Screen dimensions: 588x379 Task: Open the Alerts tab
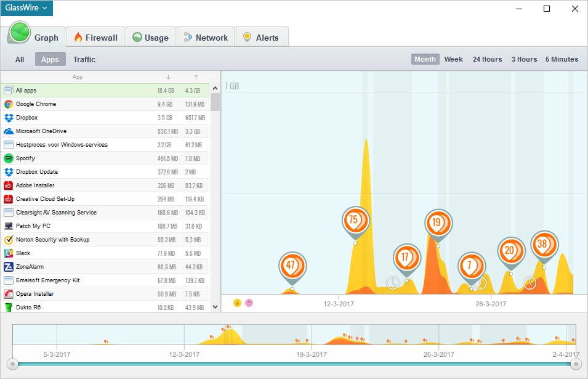pyautogui.click(x=262, y=38)
